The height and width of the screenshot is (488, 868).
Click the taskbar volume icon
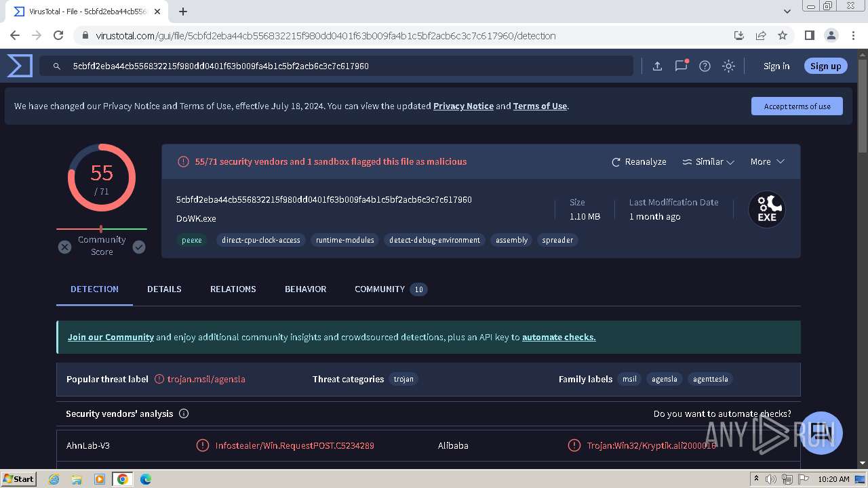pos(771,479)
